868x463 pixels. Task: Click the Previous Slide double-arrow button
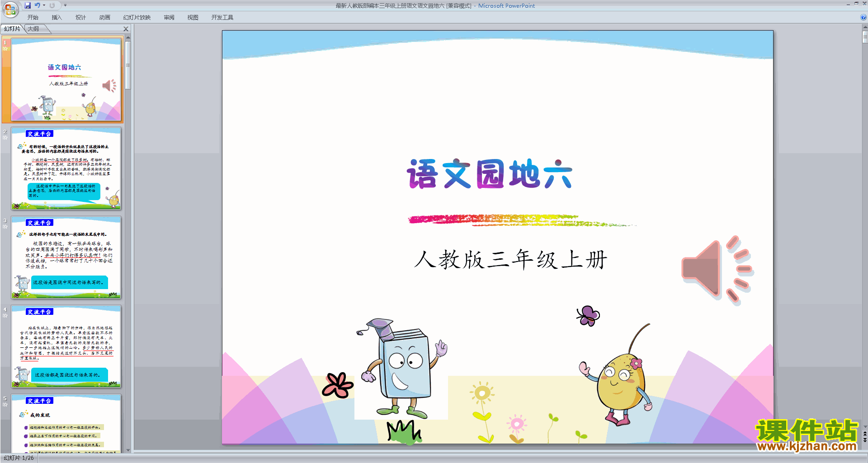pos(865,434)
